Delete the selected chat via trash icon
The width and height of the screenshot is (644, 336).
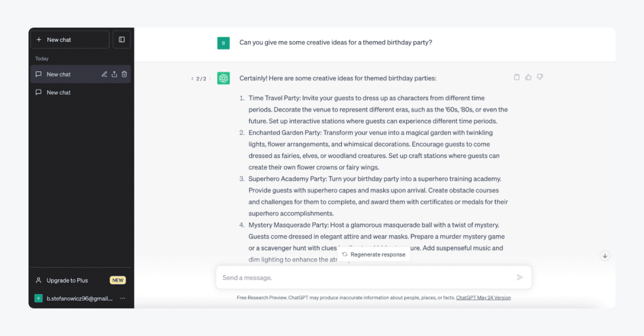(124, 74)
